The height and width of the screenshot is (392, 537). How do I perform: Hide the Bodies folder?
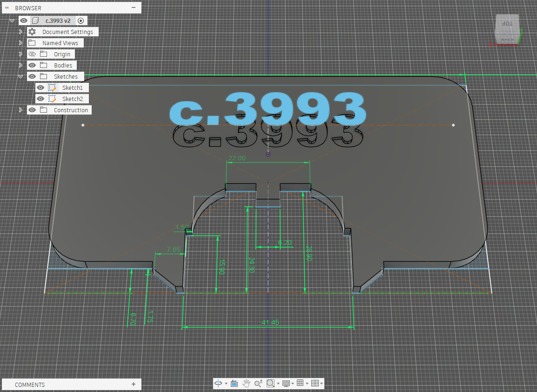click(32, 65)
